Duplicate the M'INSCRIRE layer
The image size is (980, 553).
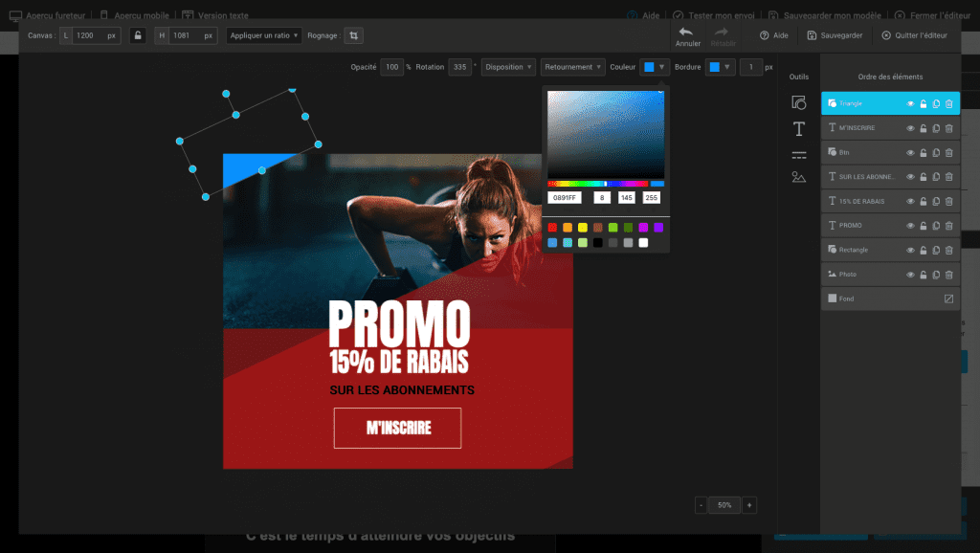tap(936, 128)
